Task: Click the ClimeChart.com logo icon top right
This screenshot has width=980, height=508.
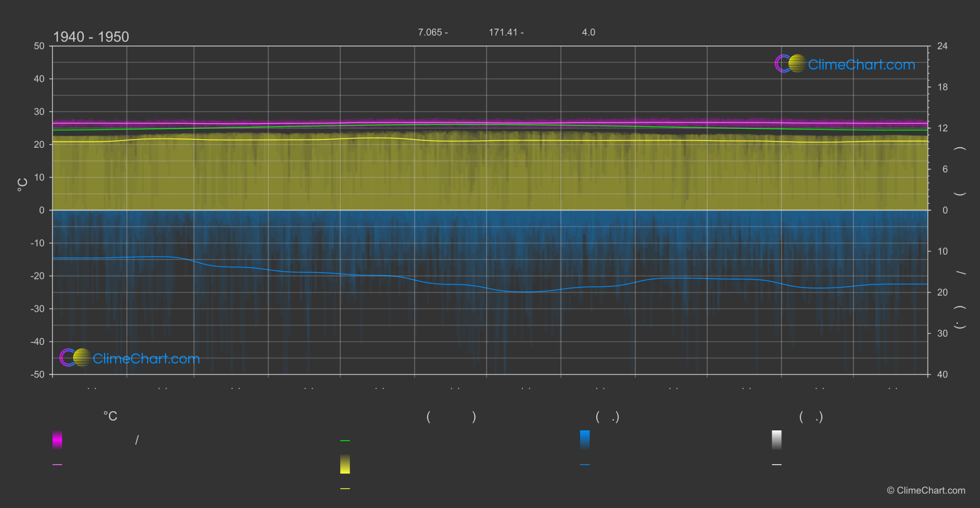Action: click(790, 64)
